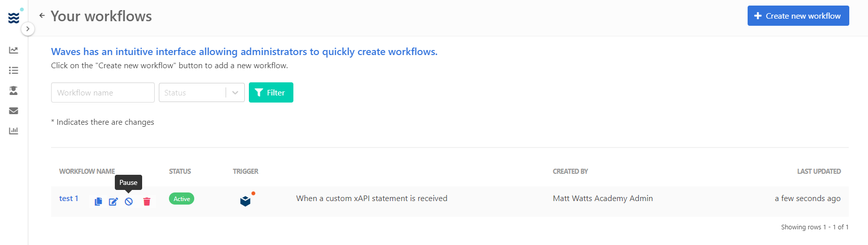Click the Waves logo icon
This screenshot has width=868, height=245.
pos(14,18)
